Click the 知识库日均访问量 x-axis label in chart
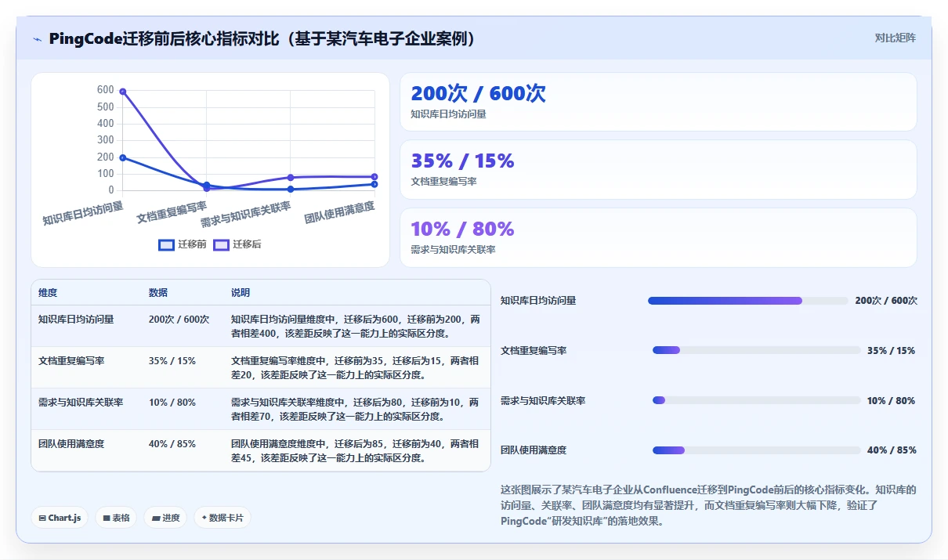This screenshot has width=948, height=560. 83,213
